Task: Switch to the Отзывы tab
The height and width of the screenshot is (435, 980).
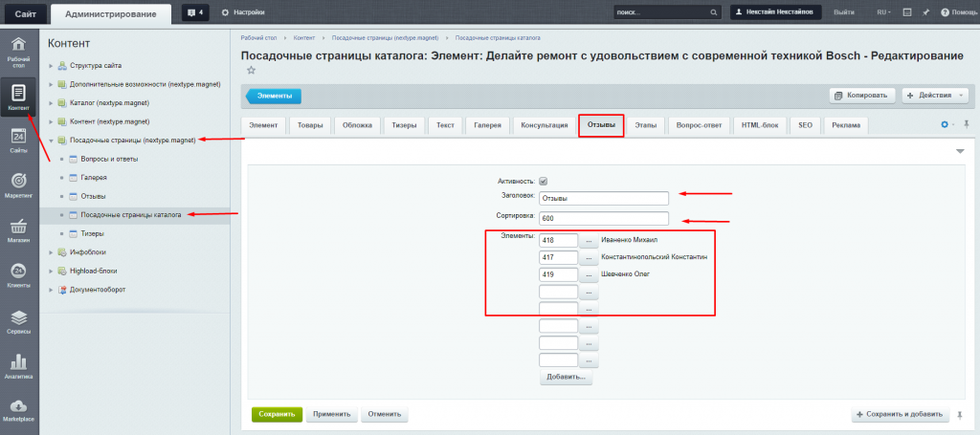Action: tap(601, 125)
